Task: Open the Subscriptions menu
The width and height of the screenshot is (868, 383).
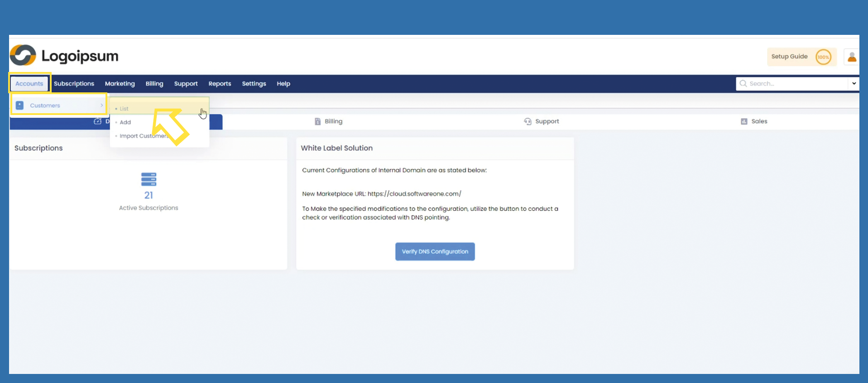Action: pos(74,84)
